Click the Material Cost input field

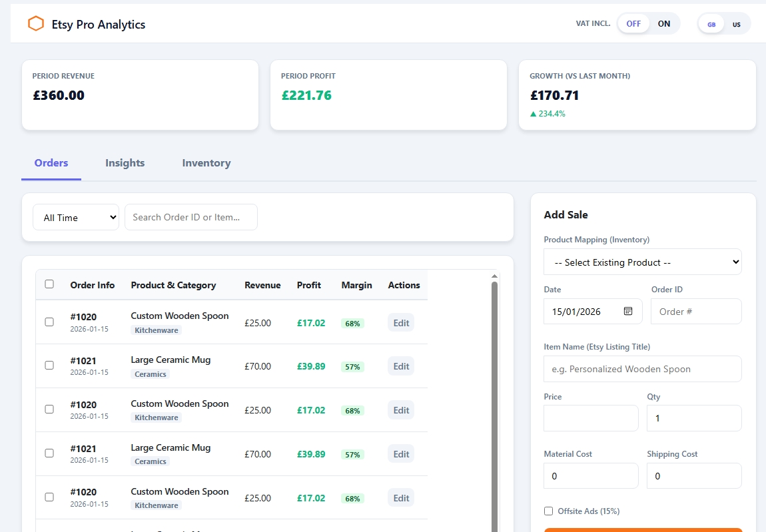591,476
